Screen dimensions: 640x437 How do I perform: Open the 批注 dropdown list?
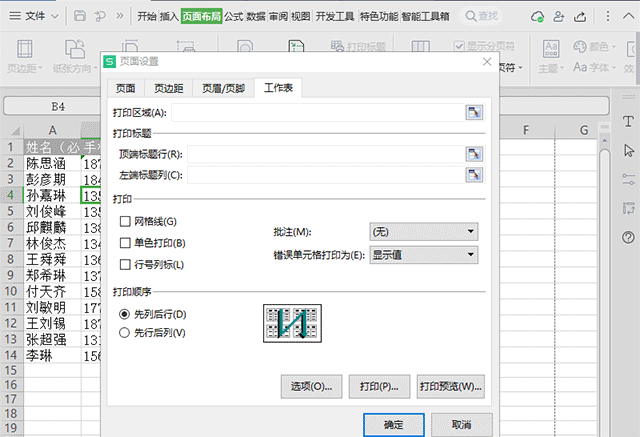[423, 232]
